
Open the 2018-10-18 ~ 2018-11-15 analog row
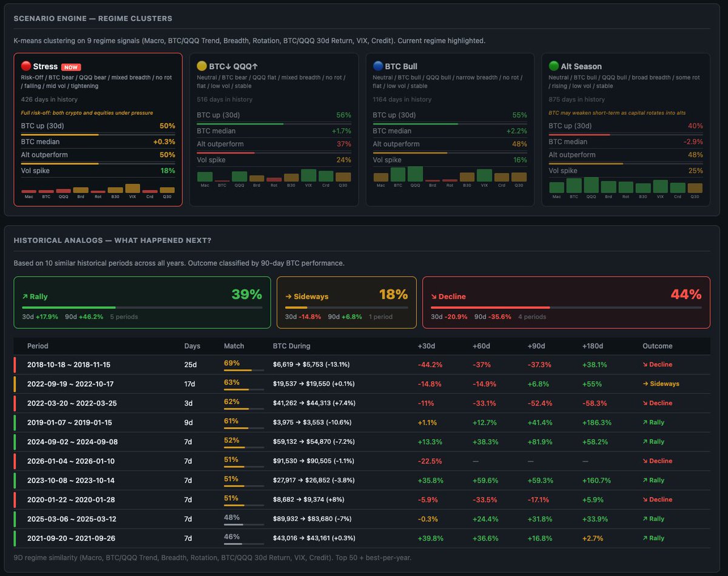click(69, 365)
